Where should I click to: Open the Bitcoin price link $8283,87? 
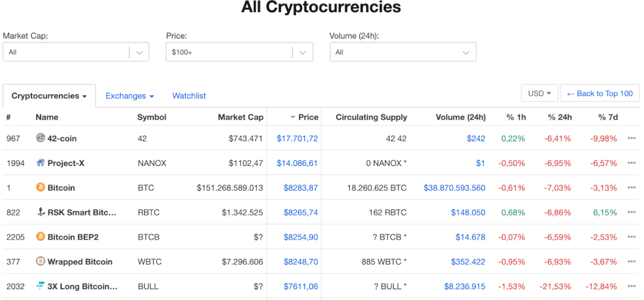(301, 188)
